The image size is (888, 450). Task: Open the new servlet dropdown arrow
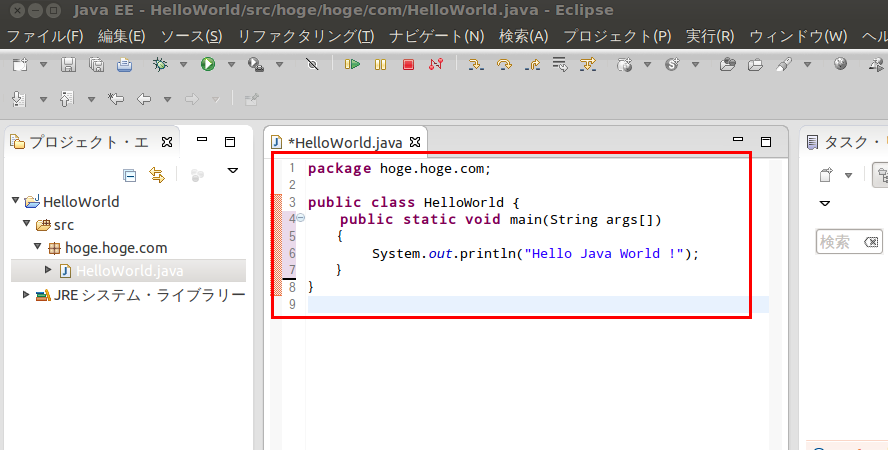click(695, 65)
